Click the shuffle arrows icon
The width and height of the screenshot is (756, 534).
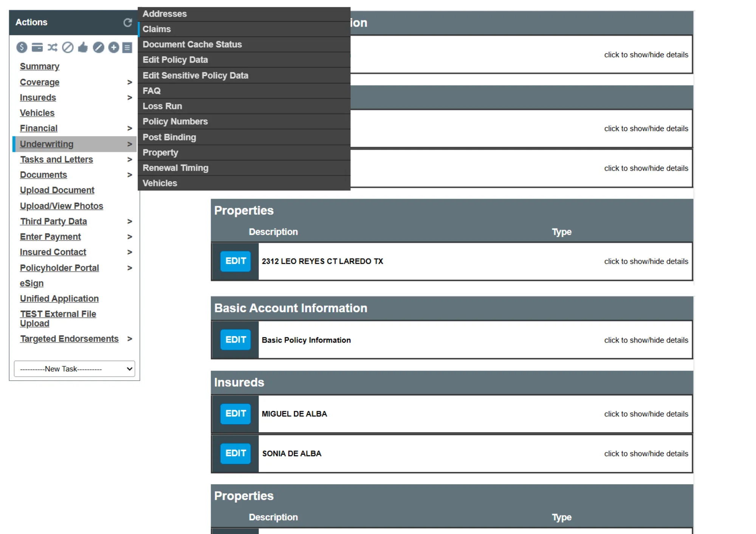(x=53, y=48)
